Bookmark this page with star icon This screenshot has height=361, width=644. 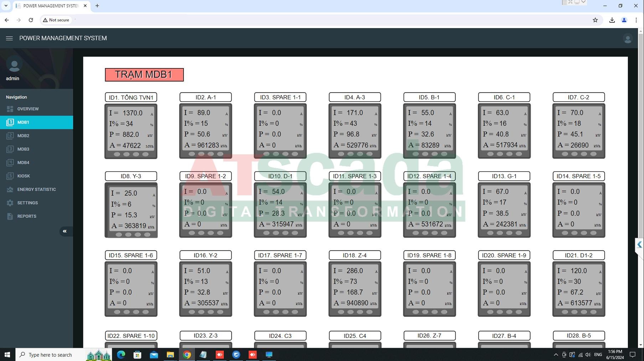click(595, 20)
